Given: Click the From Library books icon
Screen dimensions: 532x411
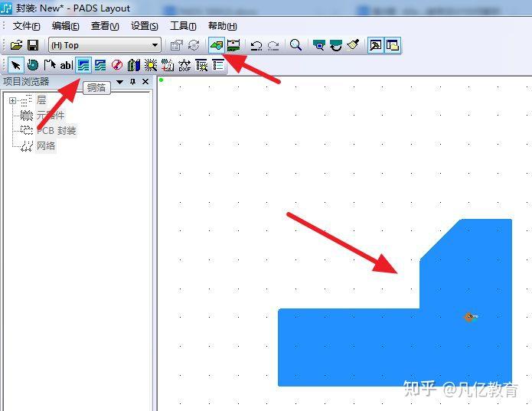Looking at the screenshot, I should [x=134, y=65].
